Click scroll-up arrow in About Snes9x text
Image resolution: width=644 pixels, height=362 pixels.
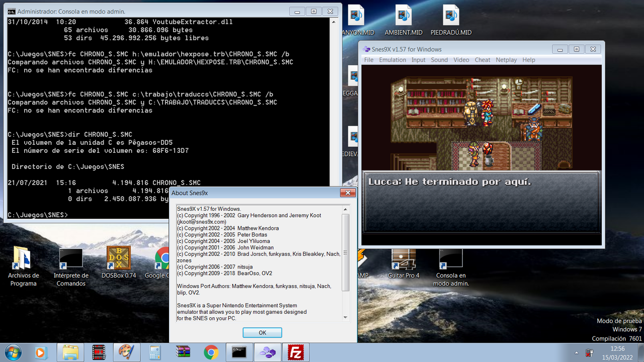pyautogui.click(x=346, y=209)
